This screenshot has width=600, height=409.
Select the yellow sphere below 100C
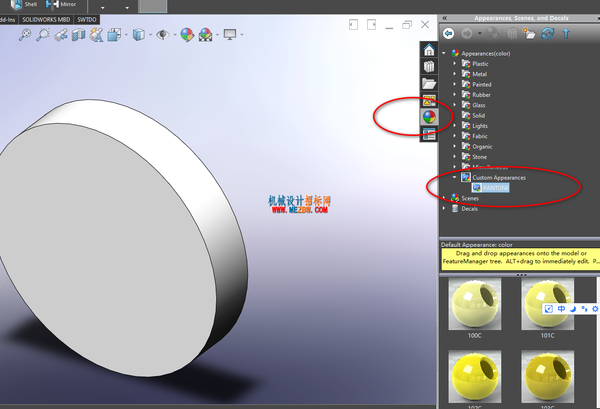474,377
